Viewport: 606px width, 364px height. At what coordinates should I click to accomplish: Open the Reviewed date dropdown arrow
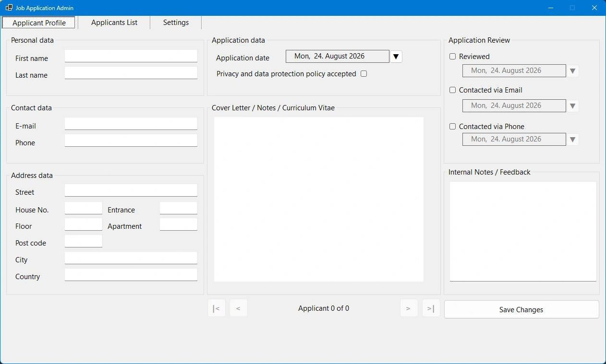pyautogui.click(x=572, y=71)
